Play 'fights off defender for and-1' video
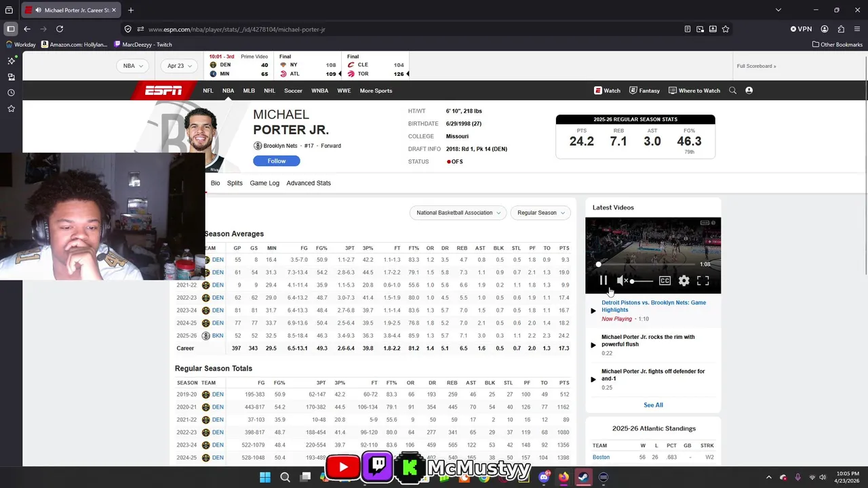The image size is (868, 488). pos(652,375)
